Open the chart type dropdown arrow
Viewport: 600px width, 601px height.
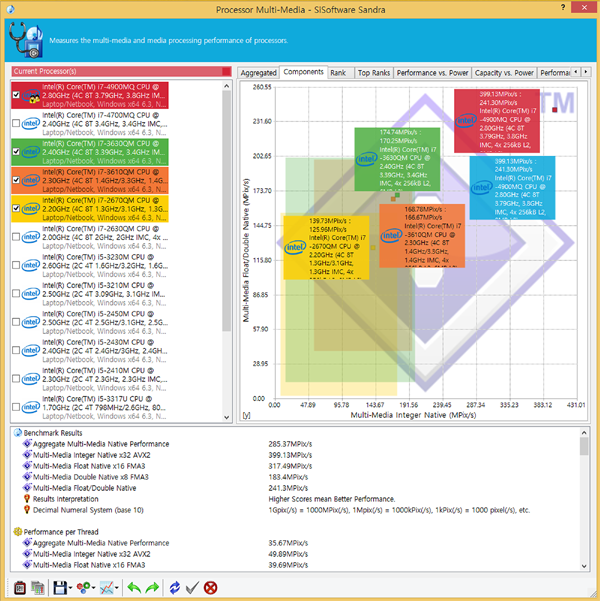pyautogui.click(x=117, y=588)
